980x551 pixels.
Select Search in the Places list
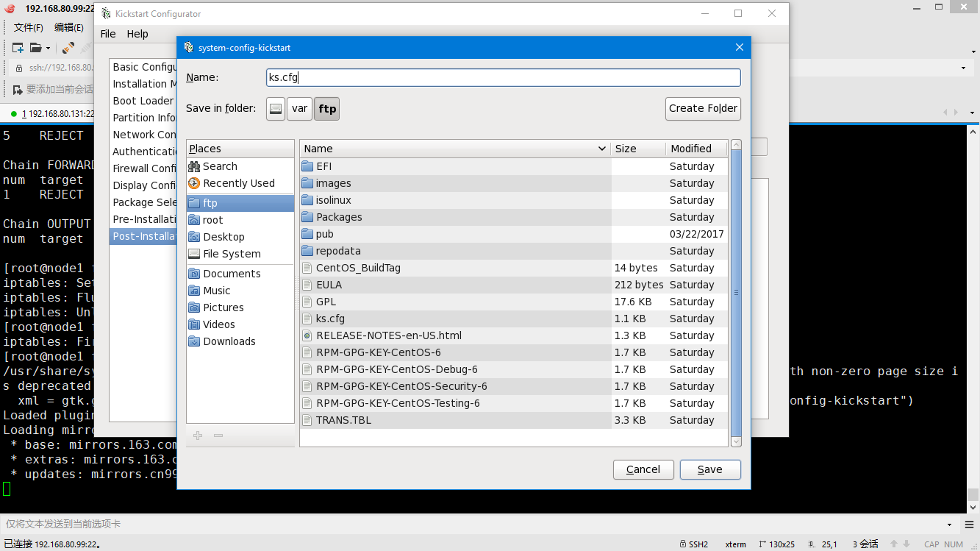[240, 166]
